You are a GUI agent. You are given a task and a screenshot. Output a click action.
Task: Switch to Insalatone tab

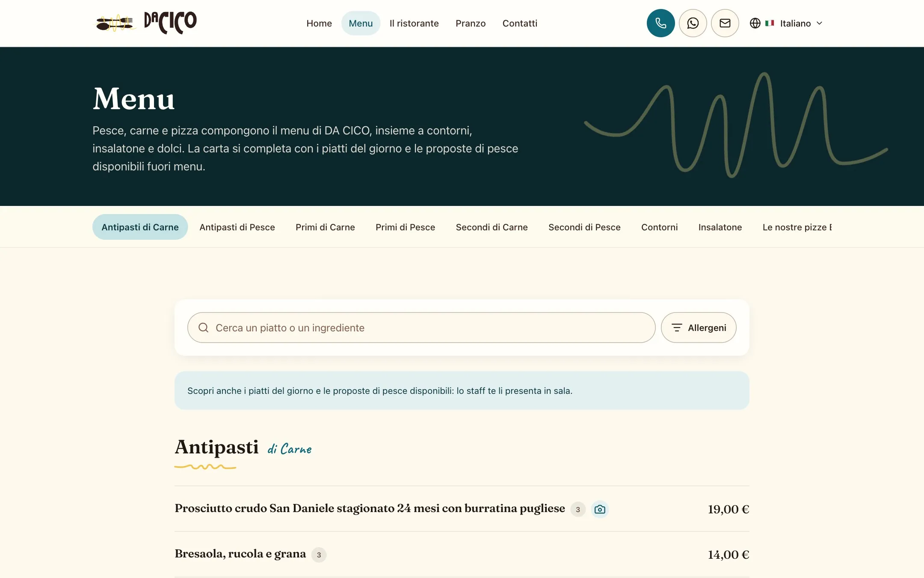(x=720, y=227)
